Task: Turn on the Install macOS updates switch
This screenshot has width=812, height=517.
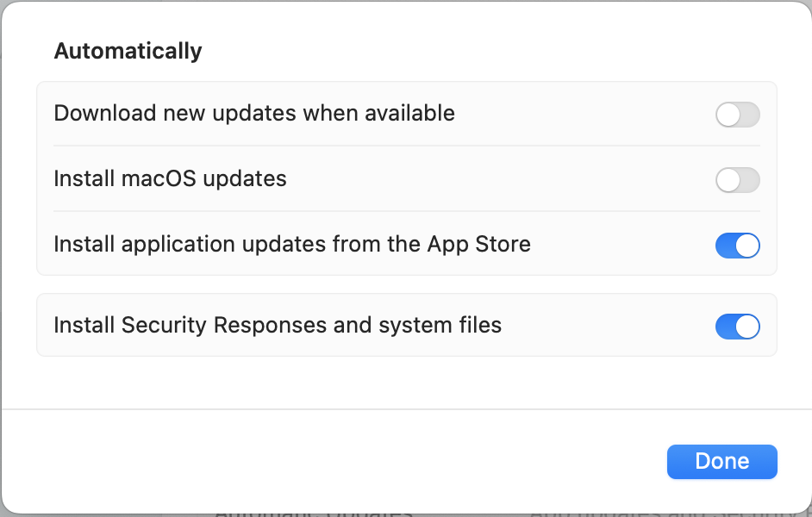Action: (x=737, y=180)
